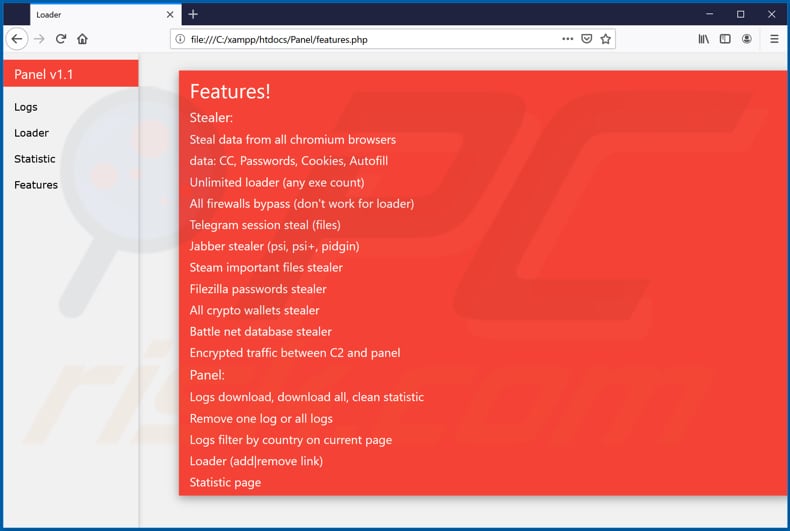Click 'Jabber stealer (psi, psi+, pidgin)' line
The height and width of the screenshot is (531, 790).
click(x=275, y=246)
